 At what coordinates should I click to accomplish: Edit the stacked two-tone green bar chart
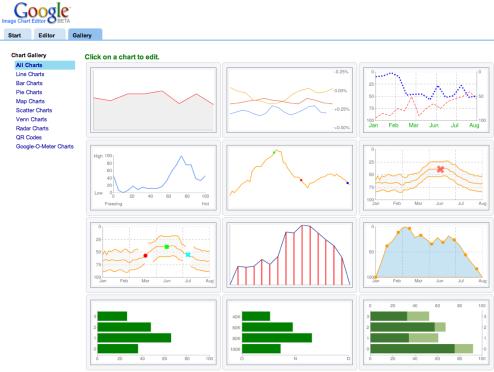click(426, 332)
